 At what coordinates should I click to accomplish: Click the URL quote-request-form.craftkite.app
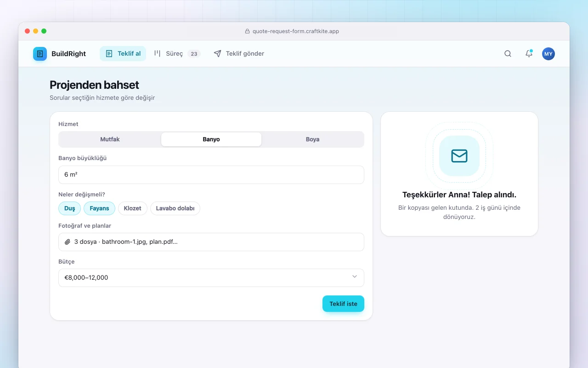click(x=296, y=31)
